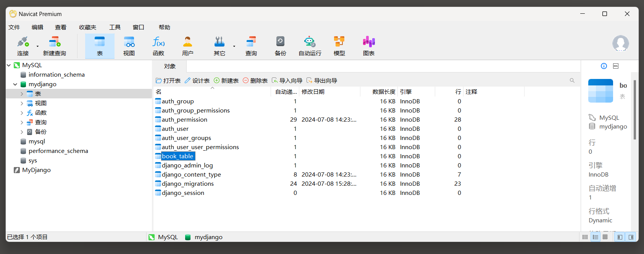Open the 备份 backup toolbar icon

point(281,46)
